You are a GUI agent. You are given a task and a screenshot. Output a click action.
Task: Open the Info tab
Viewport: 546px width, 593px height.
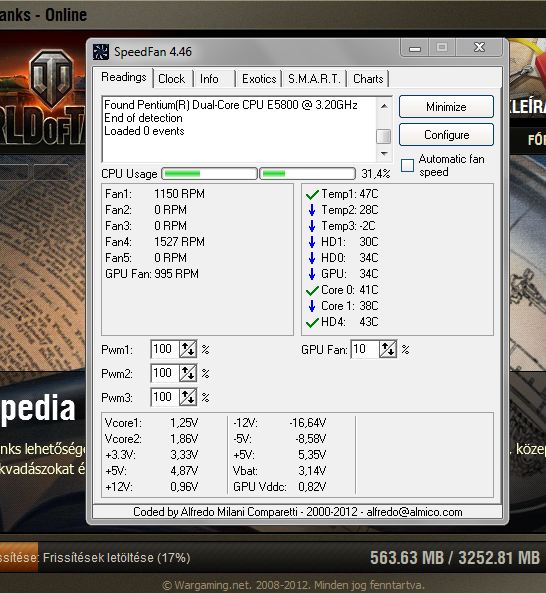point(209,79)
